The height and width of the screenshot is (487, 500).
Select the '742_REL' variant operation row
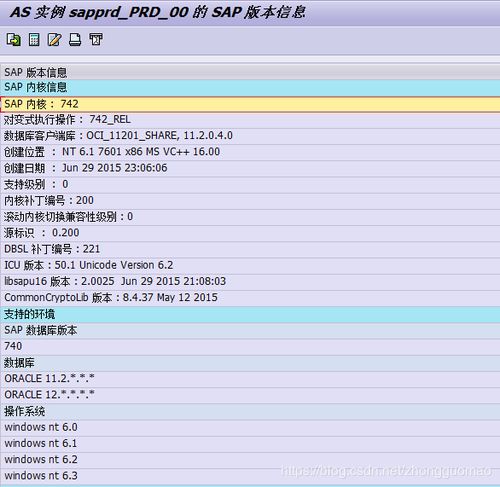[250, 120]
